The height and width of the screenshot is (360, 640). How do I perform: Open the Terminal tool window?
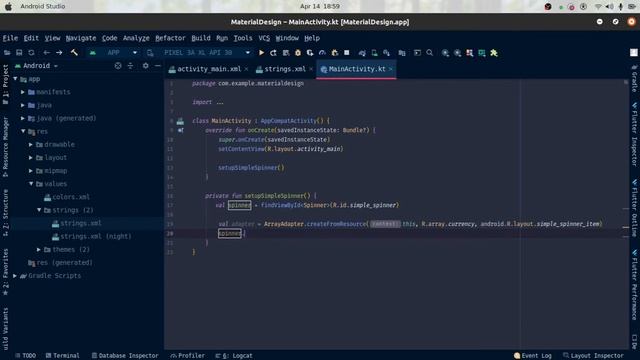tap(62, 356)
